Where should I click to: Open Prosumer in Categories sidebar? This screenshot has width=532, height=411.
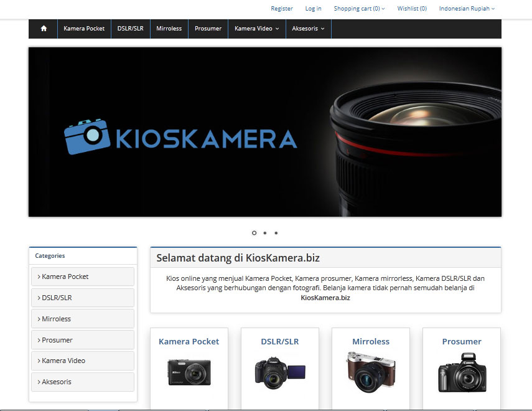tap(83, 340)
